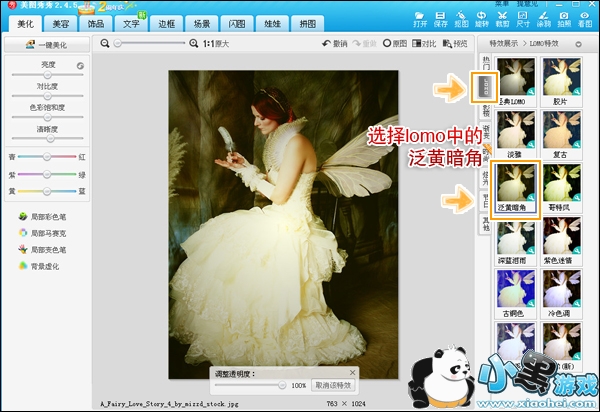Launch the 抠图 cutout tool
Image resolution: width=600 pixels, height=412 pixels.
(461, 20)
